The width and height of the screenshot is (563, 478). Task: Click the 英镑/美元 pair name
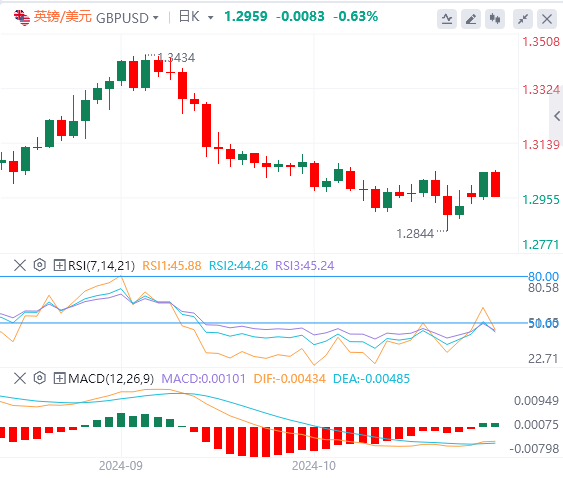(62, 17)
